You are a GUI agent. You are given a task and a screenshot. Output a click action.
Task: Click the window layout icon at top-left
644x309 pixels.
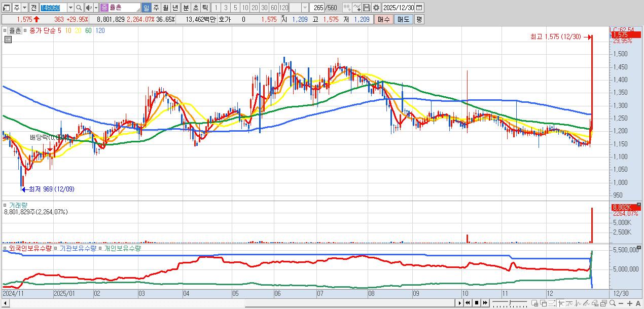[6, 8]
